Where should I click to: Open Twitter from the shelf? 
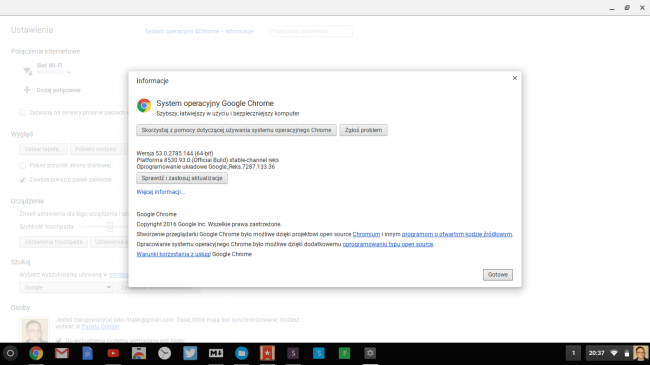coord(190,353)
